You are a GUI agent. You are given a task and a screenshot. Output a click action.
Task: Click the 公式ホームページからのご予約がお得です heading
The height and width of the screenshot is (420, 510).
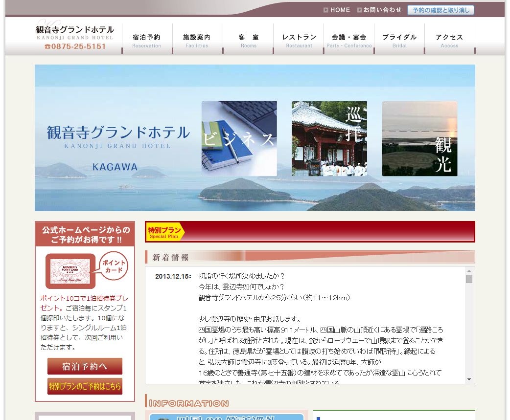click(86, 235)
